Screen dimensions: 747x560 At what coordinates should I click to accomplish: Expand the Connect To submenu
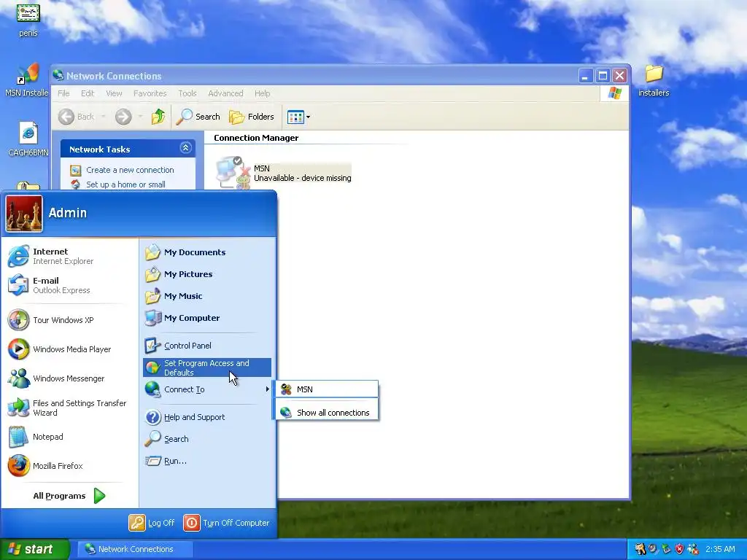[207, 389]
